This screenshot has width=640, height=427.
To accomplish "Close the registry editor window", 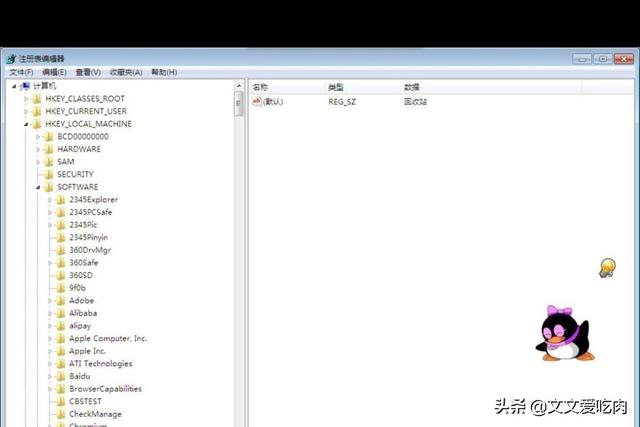I will click(x=623, y=59).
